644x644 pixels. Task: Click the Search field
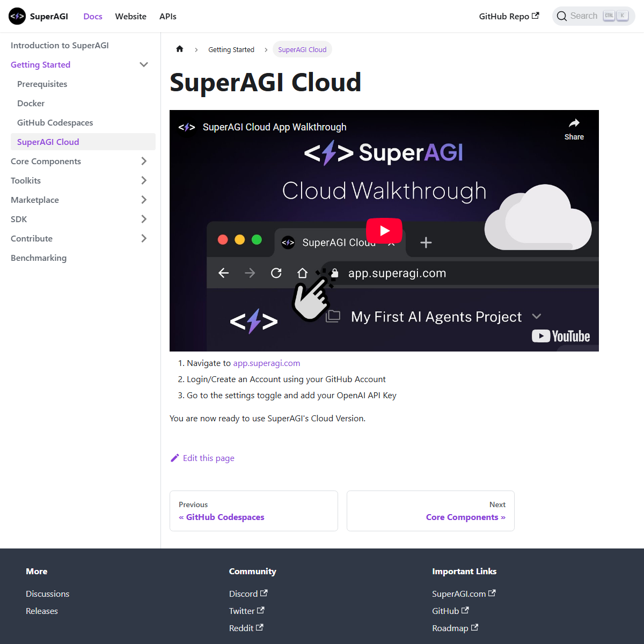click(x=594, y=16)
